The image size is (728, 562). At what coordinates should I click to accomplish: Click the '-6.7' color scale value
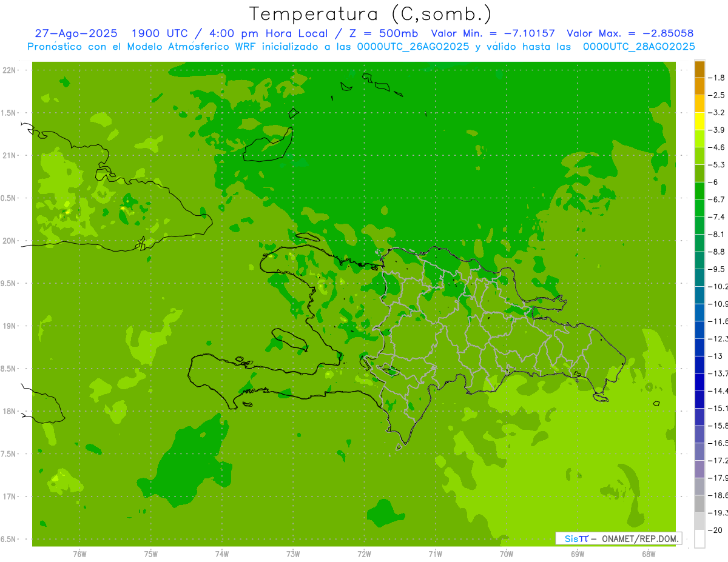tap(716, 199)
